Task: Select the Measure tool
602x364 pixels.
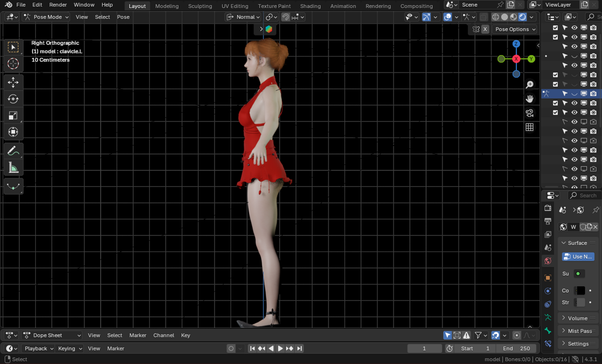Action: coord(13,168)
